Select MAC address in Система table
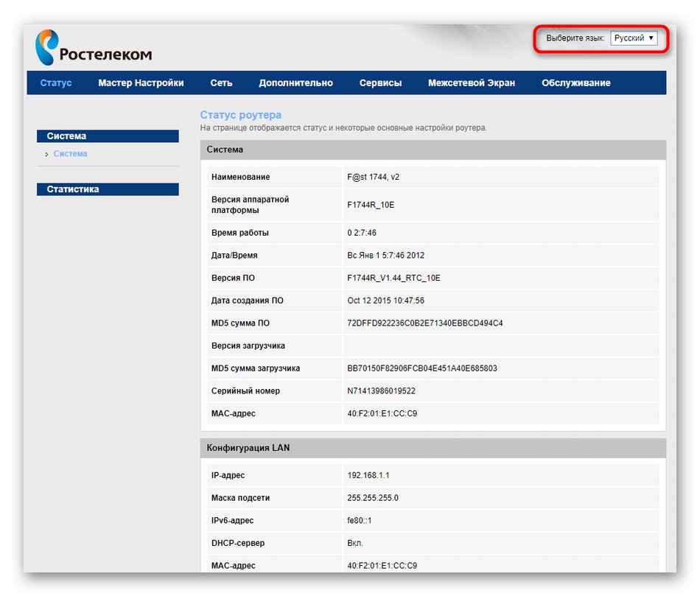The image size is (700, 596). click(x=382, y=414)
